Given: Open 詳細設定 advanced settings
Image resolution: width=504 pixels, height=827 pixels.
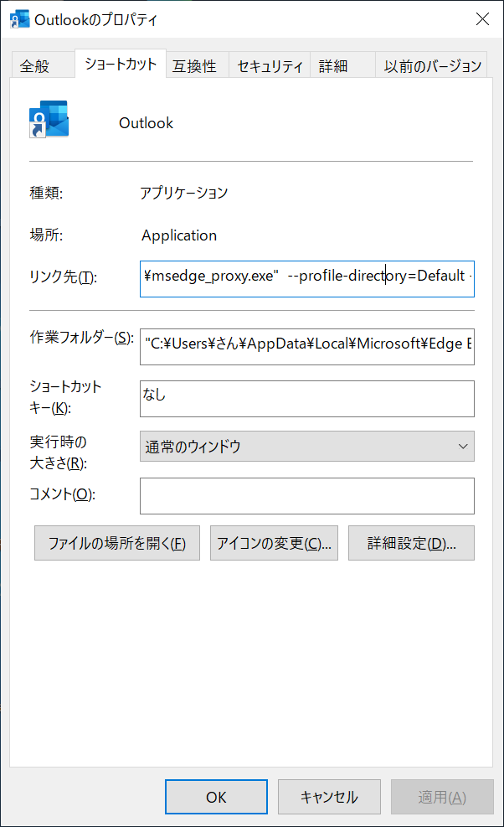Looking at the screenshot, I should click(x=411, y=543).
